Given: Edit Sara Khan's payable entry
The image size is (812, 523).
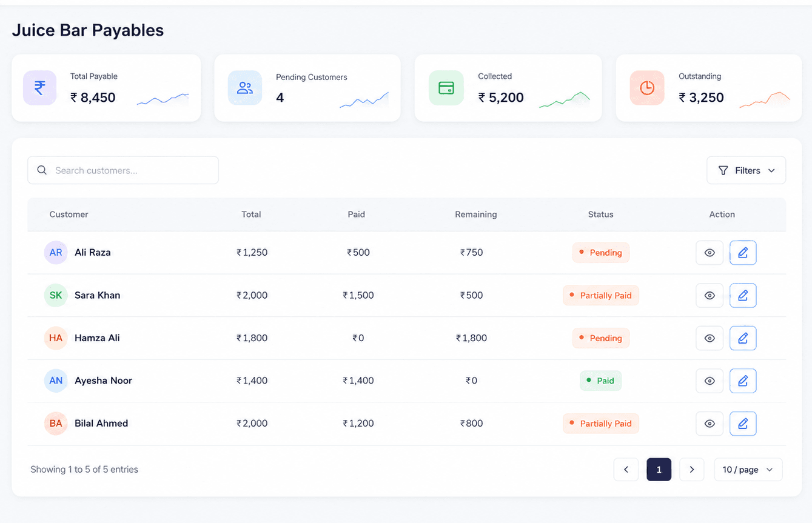Looking at the screenshot, I should pos(743,296).
